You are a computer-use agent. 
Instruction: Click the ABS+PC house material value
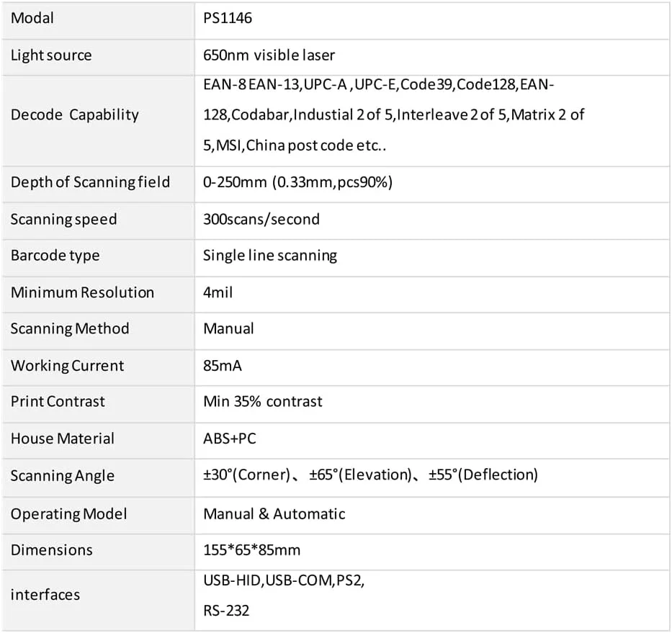(x=230, y=439)
